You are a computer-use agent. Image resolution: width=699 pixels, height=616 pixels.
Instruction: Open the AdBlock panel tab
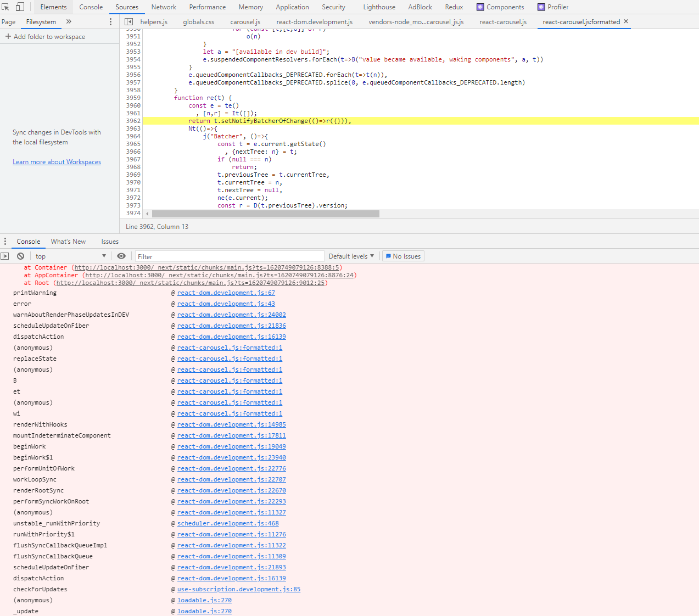420,7
